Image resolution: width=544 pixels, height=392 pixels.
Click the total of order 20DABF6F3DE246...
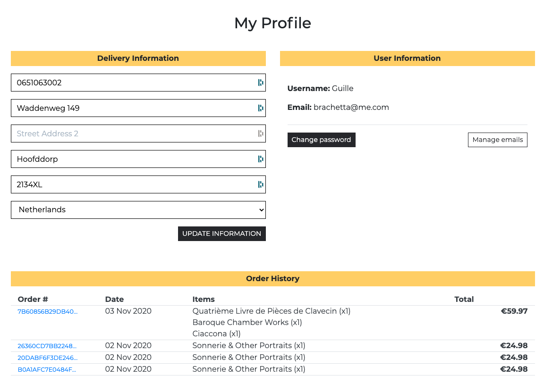click(514, 358)
